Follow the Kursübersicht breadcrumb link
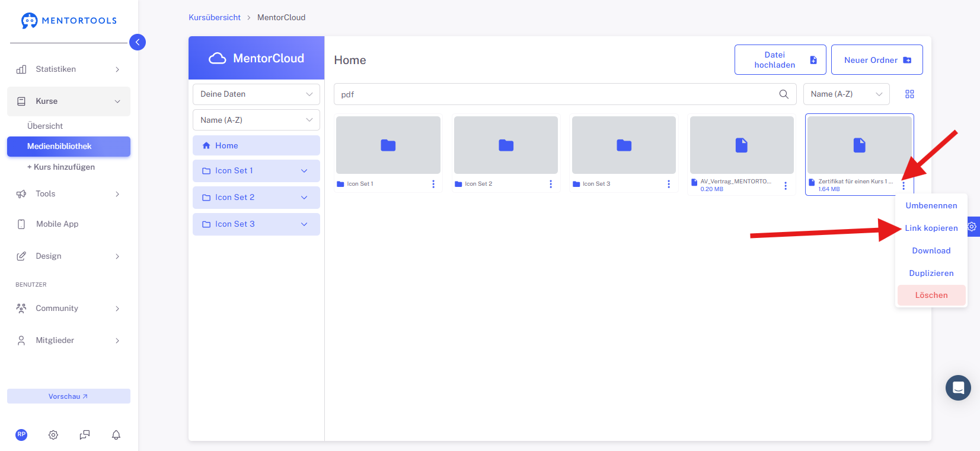The image size is (980, 451). [215, 18]
